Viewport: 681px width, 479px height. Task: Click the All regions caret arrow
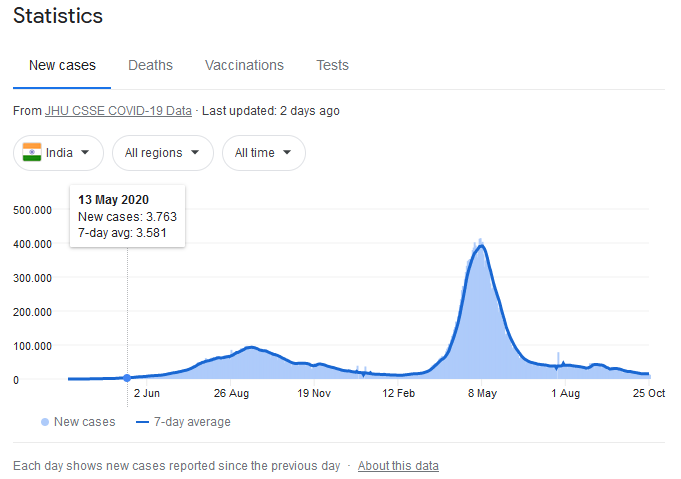pos(195,152)
